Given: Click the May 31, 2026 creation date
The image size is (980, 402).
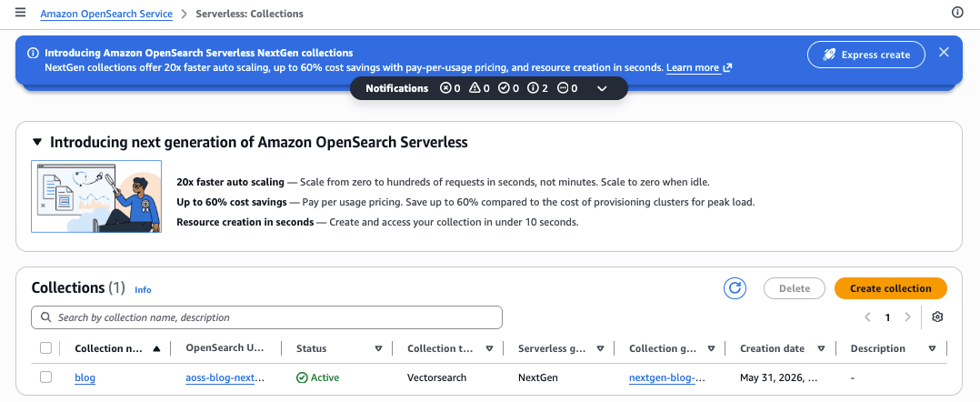Looking at the screenshot, I should click(779, 377).
